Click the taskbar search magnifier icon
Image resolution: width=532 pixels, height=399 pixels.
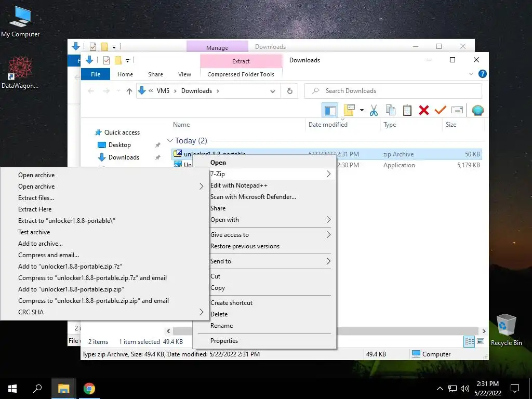(x=37, y=388)
